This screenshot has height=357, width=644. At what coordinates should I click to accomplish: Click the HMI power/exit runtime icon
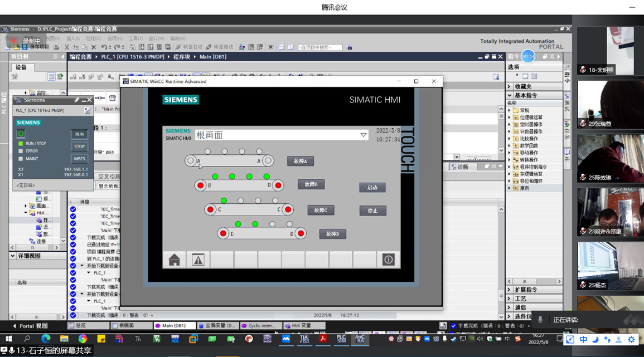pyautogui.click(x=388, y=260)
